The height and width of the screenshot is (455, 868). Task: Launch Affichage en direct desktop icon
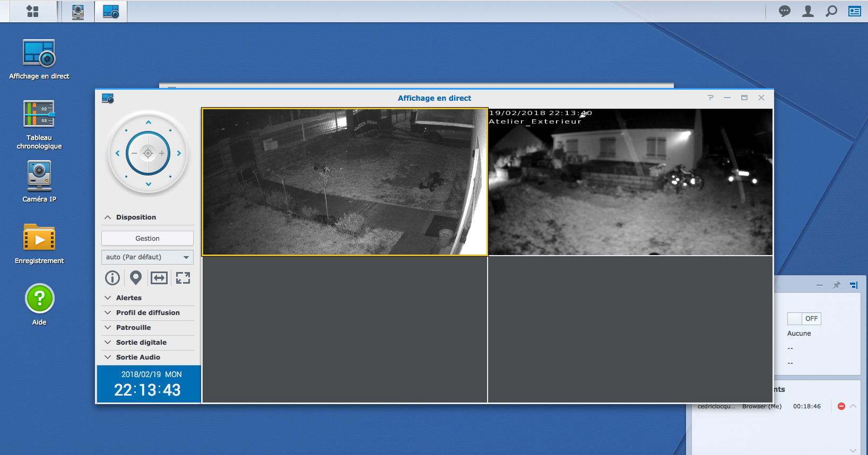pyautogui.click(x=39, y=59)
